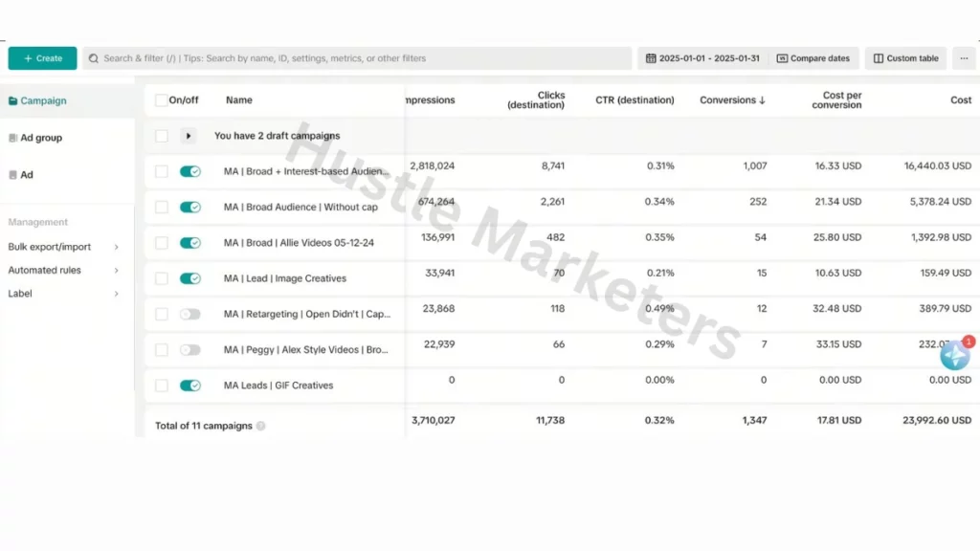Click the magnifier icon in the search bar
980x551 pixels.
[x=94, y=58]
